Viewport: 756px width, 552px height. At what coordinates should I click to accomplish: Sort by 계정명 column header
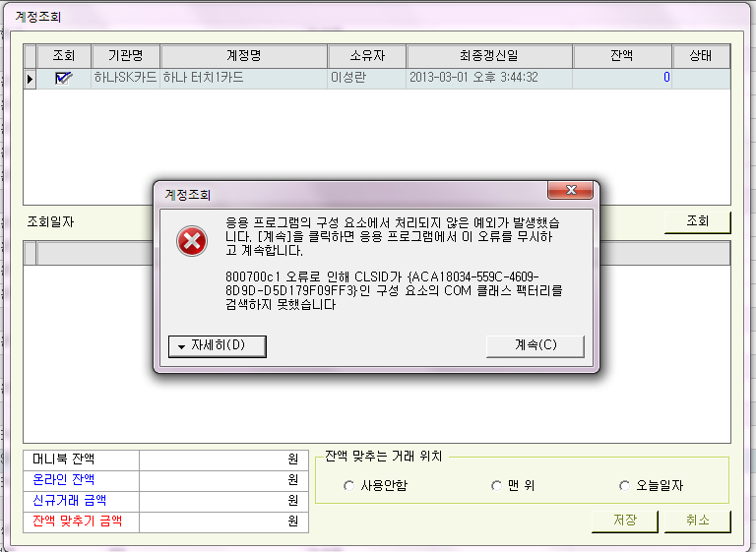[243, 56]
